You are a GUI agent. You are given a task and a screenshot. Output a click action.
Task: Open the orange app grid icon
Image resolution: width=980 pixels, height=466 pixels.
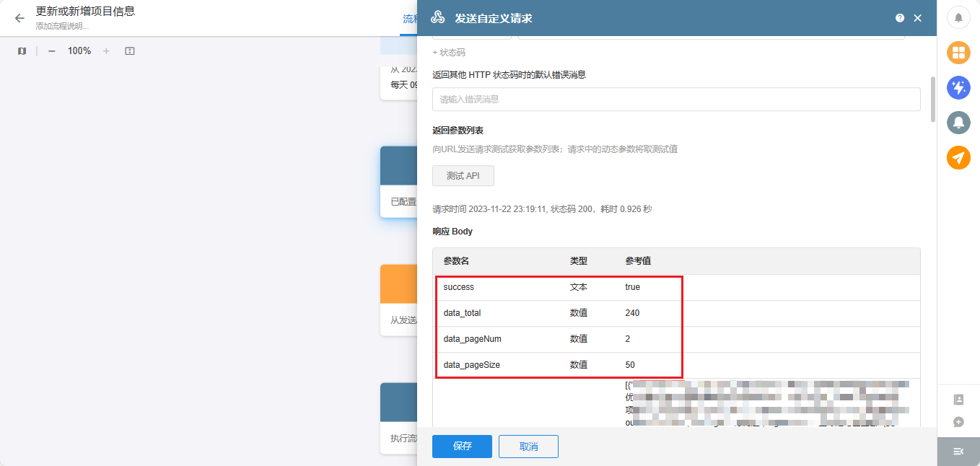tap(958, 53)
